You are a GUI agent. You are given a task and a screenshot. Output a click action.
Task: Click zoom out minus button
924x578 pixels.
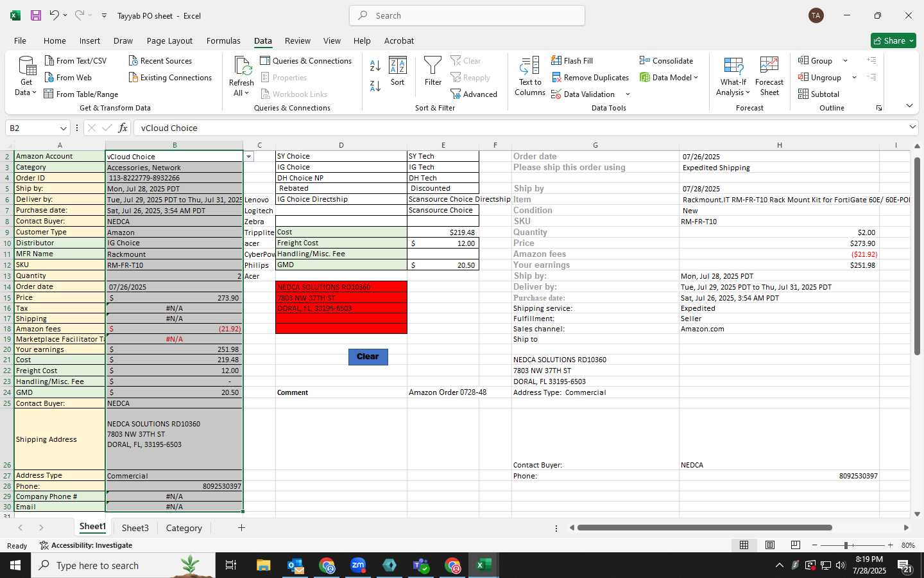[814, 545]
